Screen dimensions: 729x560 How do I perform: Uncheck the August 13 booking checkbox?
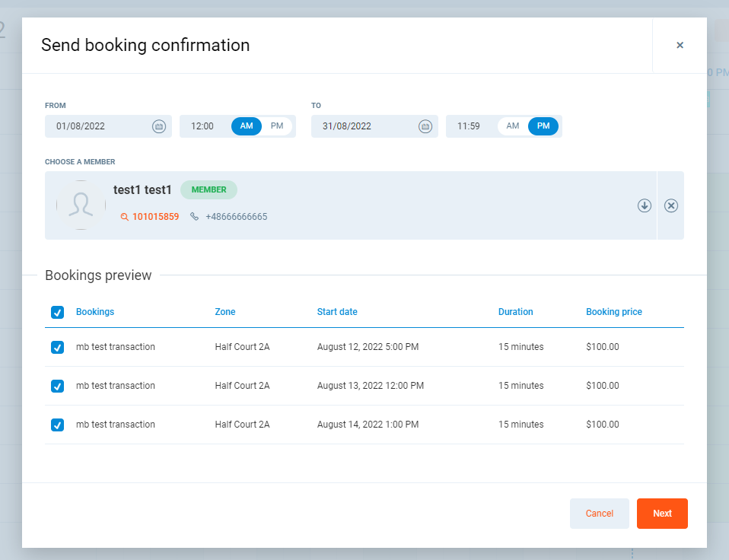[57, 386]
